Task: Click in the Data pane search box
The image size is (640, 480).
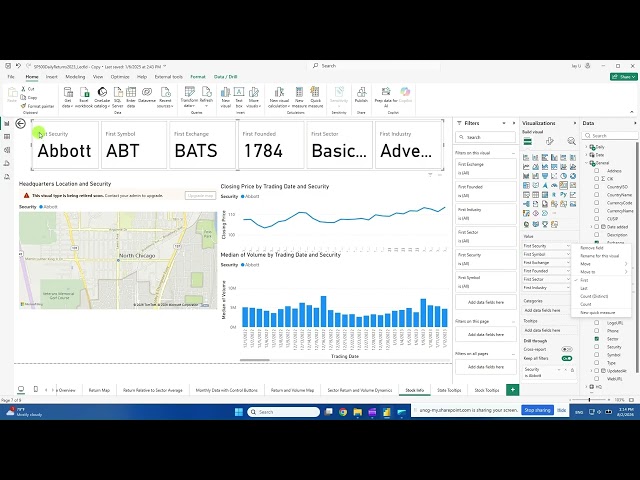Action: (610, 136)
